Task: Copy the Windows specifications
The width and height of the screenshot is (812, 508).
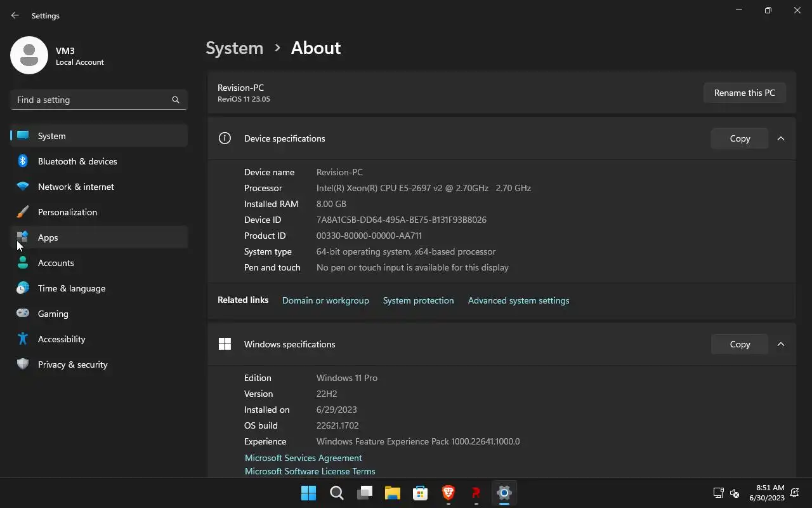Action: (740, 344)
